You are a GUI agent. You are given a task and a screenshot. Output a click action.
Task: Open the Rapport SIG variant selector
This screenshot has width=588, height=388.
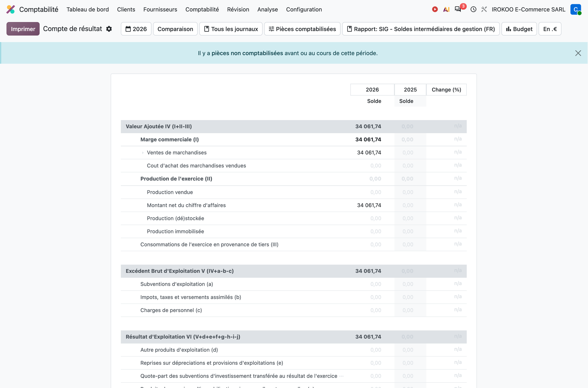tap(421, 29)
